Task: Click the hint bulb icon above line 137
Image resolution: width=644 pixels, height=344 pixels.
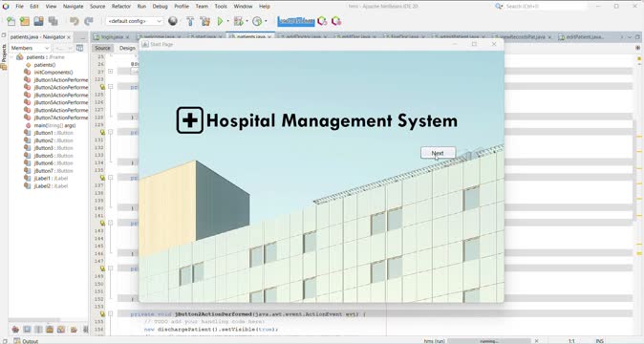Action: pos(102,178)
